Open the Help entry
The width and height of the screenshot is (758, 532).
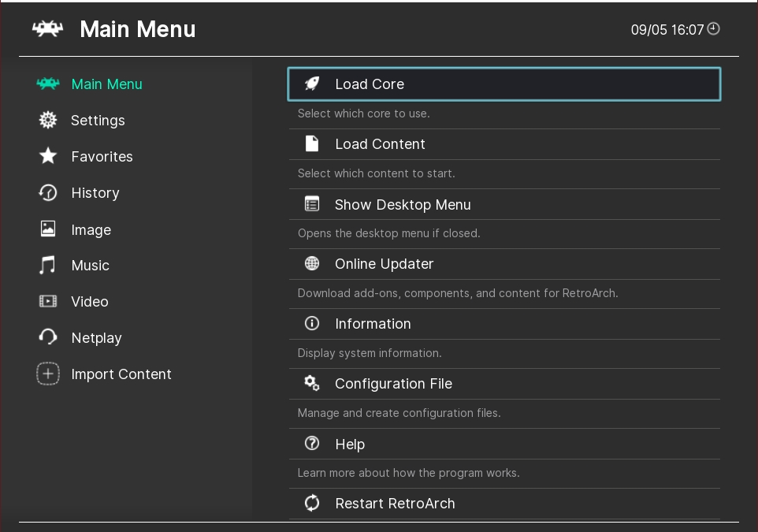point(504,444)
